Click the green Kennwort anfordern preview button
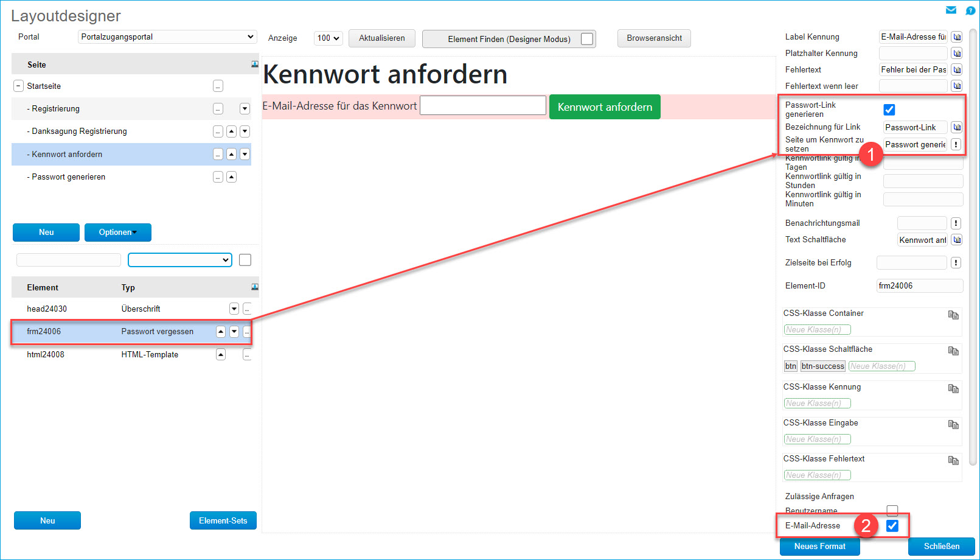The height and width of the screenshot is (560, 980). coord(605,107)
